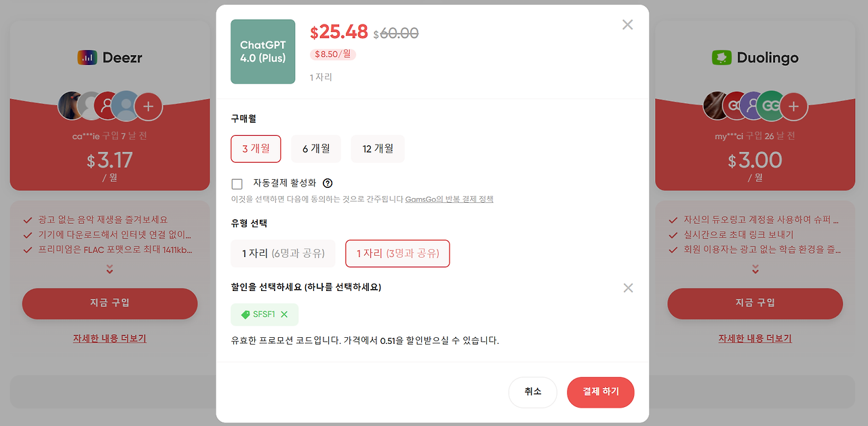The image size is (868, 426).
Task: Click the plus icon on Duolingo avatar group
Action: 793,106
